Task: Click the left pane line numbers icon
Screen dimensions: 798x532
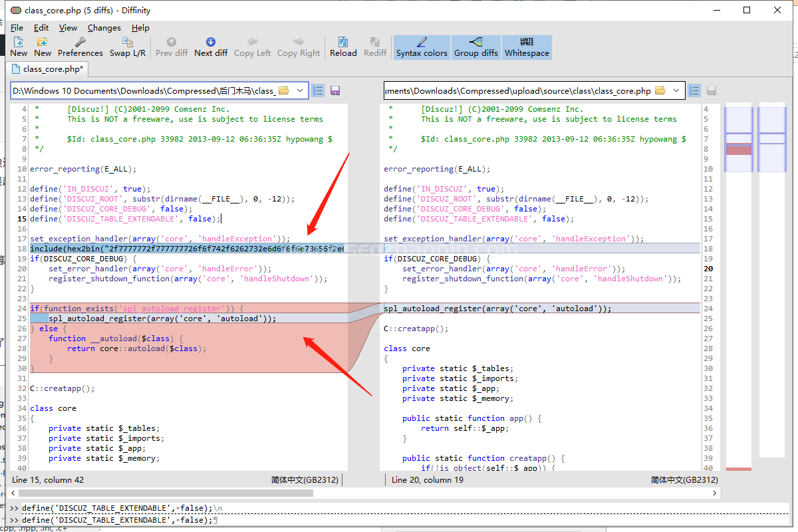Action: tap(318, 90)
